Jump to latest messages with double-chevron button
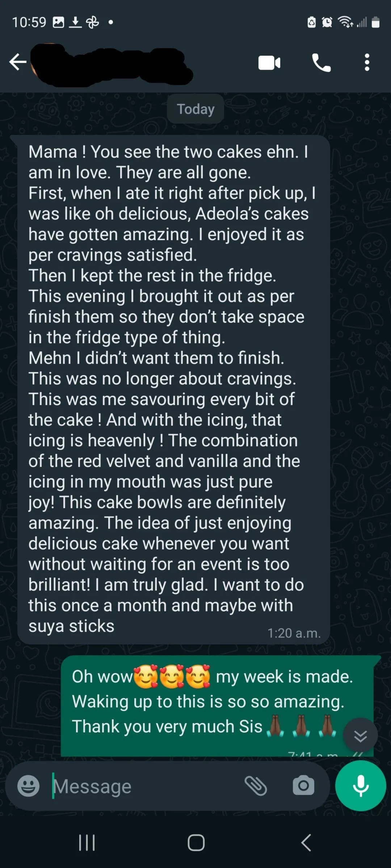391x868 pixels. coord(360,735)
